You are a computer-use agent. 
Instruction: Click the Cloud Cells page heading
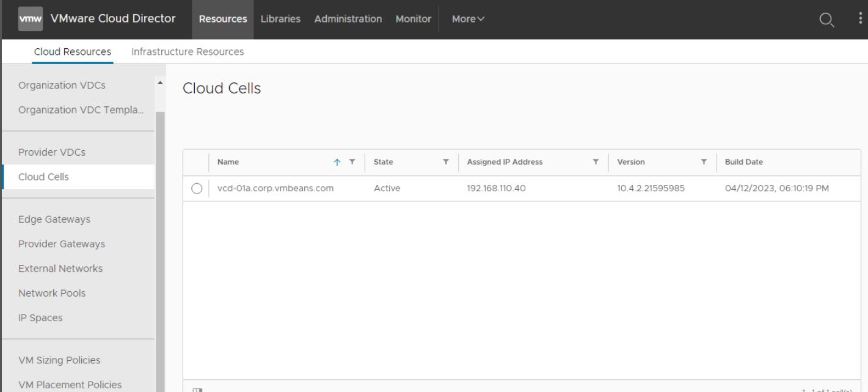(x=222, y=89)
